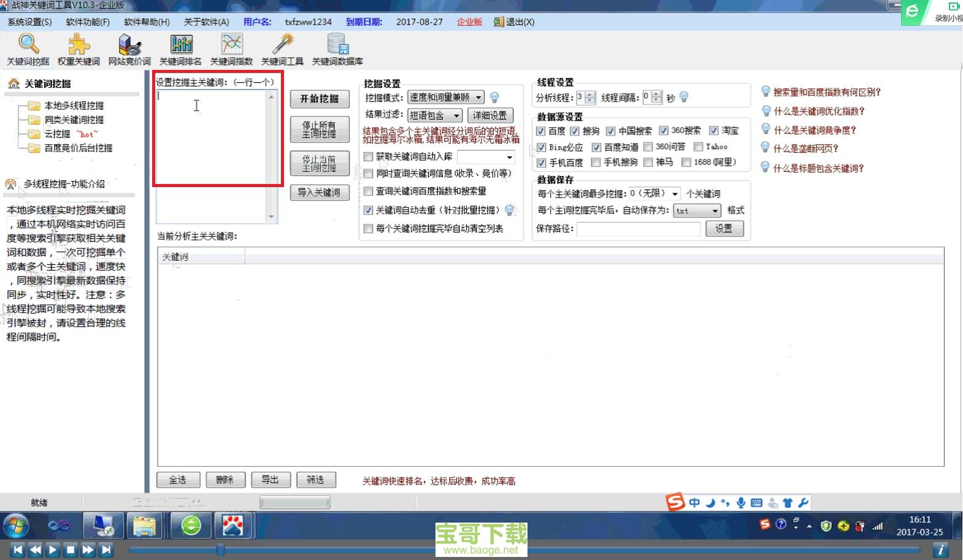
Task: Click the play button in player bar
Action: pos(53,550)
